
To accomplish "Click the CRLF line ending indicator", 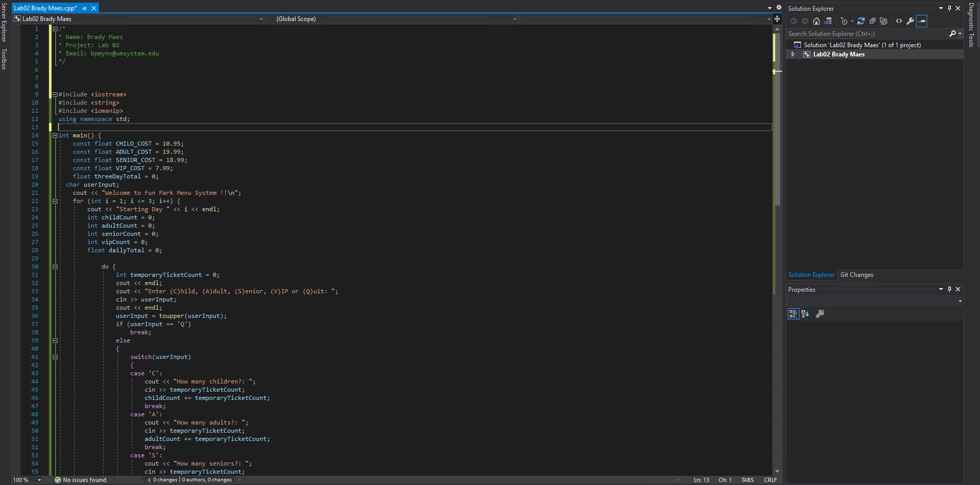I will [x=770, y=480].
